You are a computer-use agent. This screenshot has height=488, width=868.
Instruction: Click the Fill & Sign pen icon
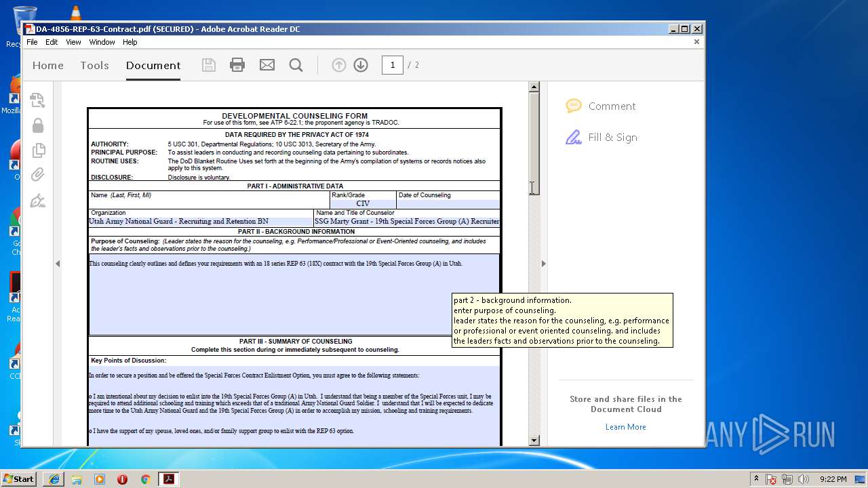coord(574,138)
